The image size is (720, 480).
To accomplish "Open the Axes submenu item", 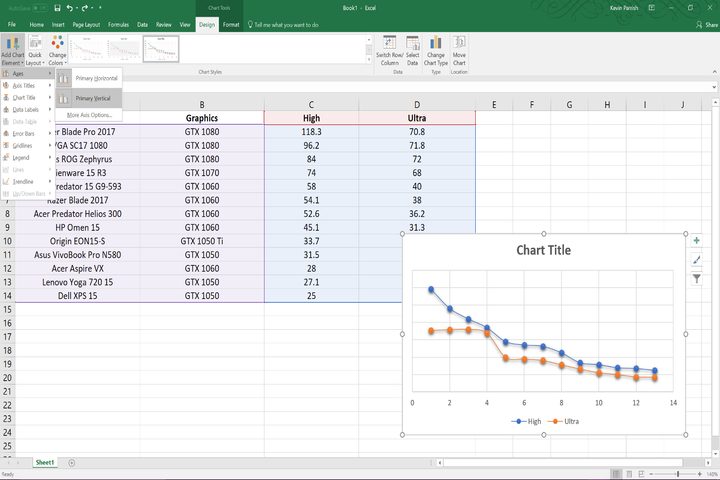I will (x=28, y=73).
